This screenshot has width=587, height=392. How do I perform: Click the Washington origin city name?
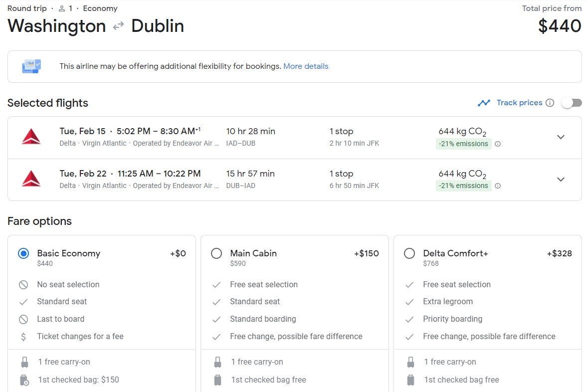(56, 26)
